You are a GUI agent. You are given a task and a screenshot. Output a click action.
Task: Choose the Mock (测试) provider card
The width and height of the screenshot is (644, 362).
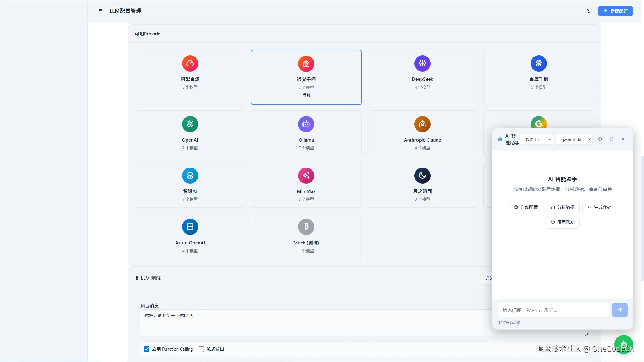[x=306, y=236]
